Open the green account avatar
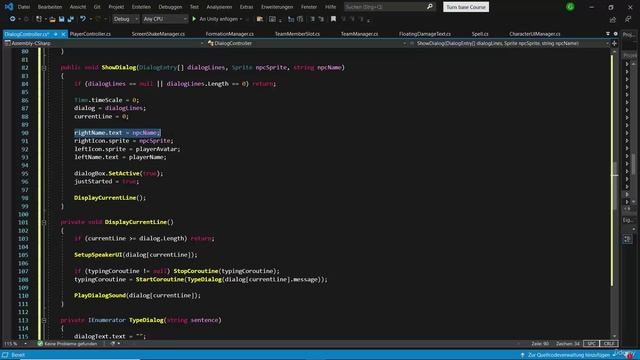Image resolution: width=640 pixels, height=360 pixels. coord(570,7)
